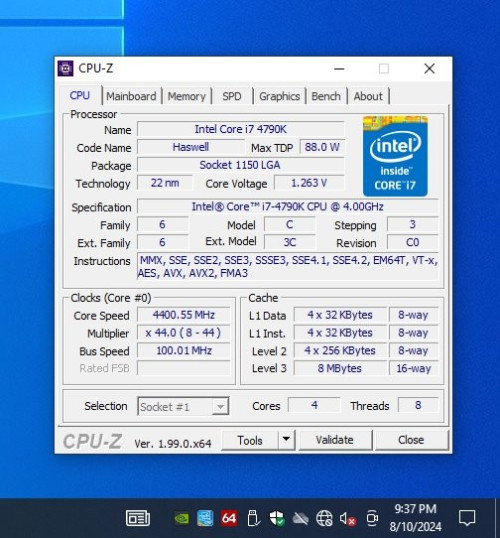The width and height of the screenshot is (500, 538).
Task: Click the 88.0 W Max TDP value
Action: 322,147
